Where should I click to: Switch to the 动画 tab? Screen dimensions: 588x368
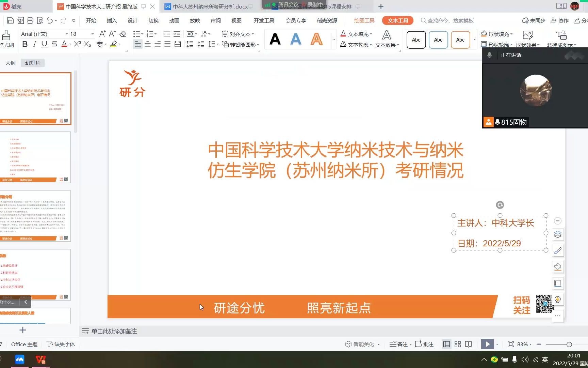(x=174, y=20)
